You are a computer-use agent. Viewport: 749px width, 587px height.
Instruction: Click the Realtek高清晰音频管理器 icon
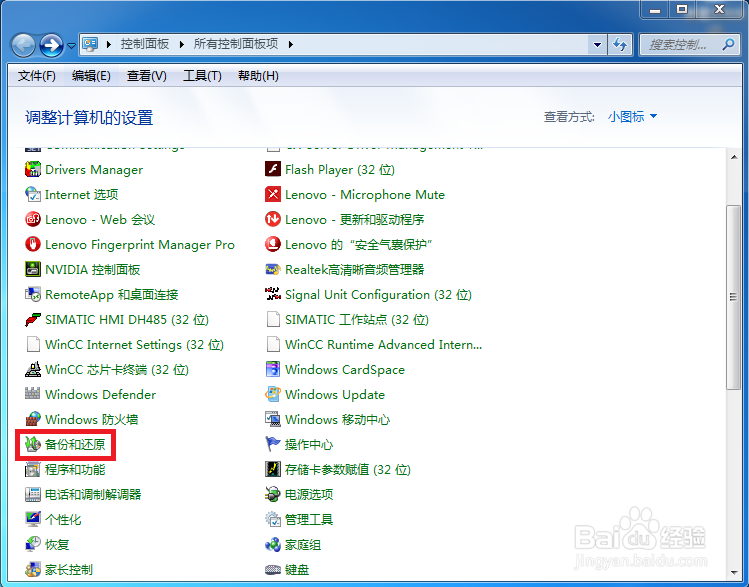coord(273,269)
